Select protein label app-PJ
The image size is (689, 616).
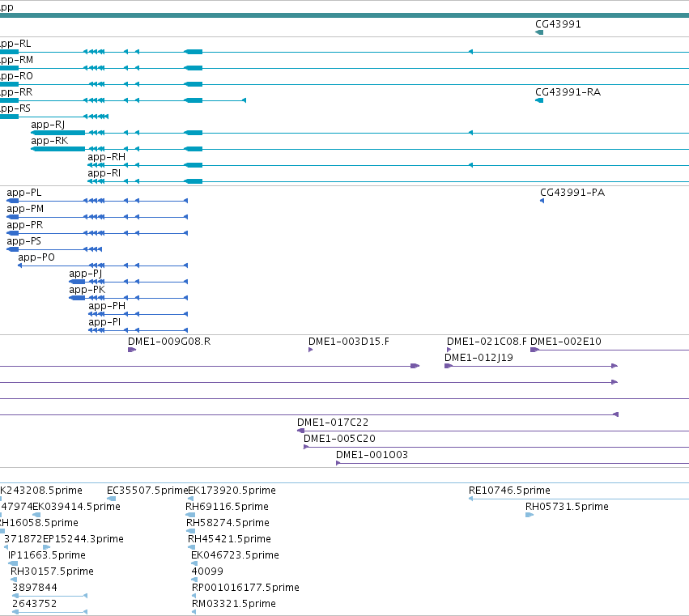click(86, 274)
